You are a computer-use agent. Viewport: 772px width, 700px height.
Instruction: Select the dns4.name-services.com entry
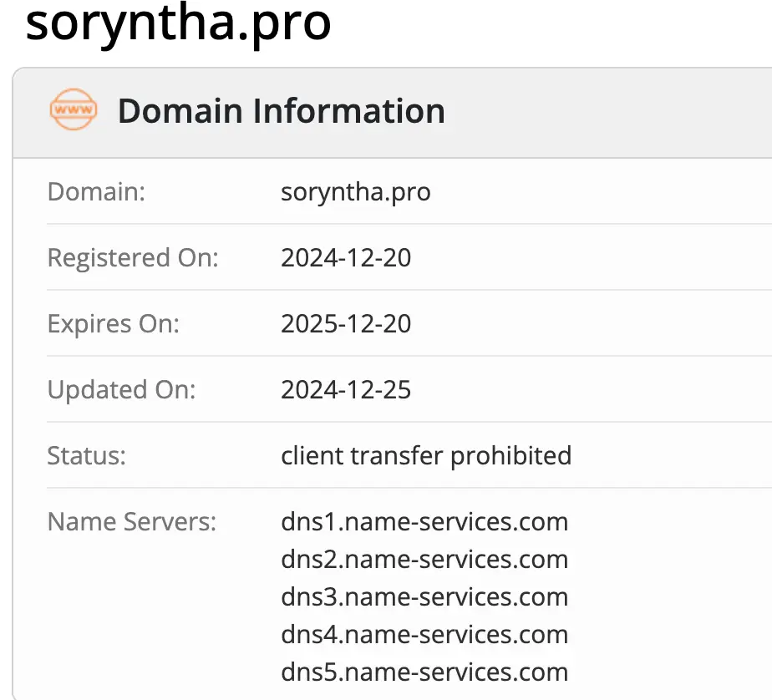424,635
